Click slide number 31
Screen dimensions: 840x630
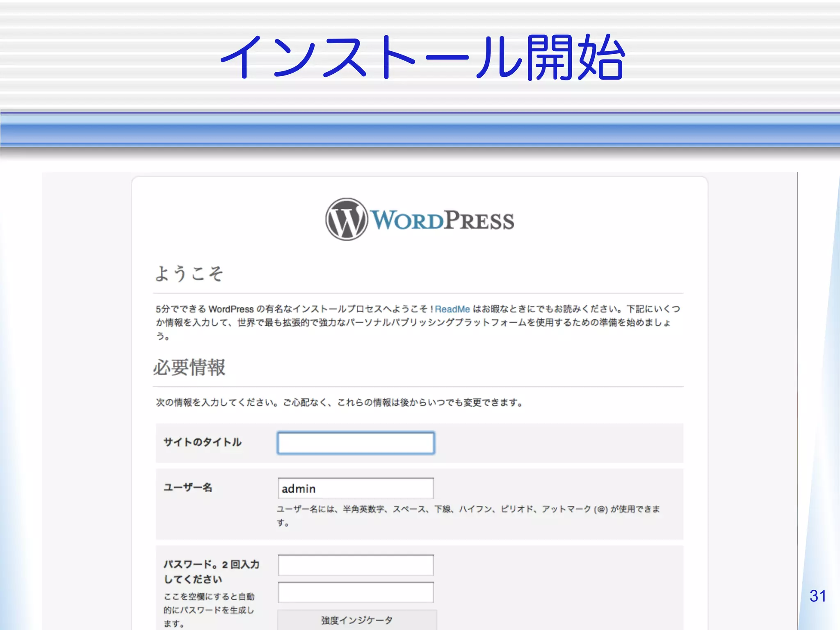pos(817,596)
